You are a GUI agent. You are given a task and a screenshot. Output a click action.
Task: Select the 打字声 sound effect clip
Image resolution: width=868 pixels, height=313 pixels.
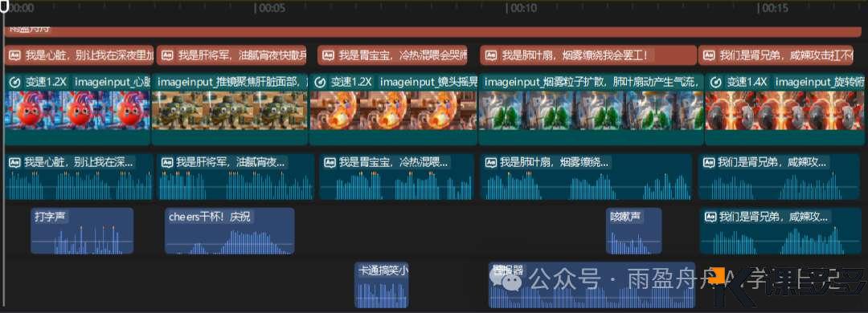point(82,230)
